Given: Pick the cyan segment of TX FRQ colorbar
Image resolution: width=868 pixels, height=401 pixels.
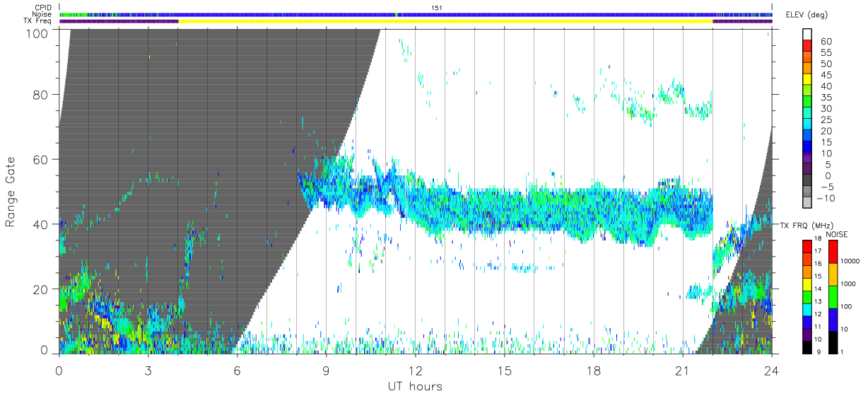Looking at the screenshot, I should pos(807,310).
